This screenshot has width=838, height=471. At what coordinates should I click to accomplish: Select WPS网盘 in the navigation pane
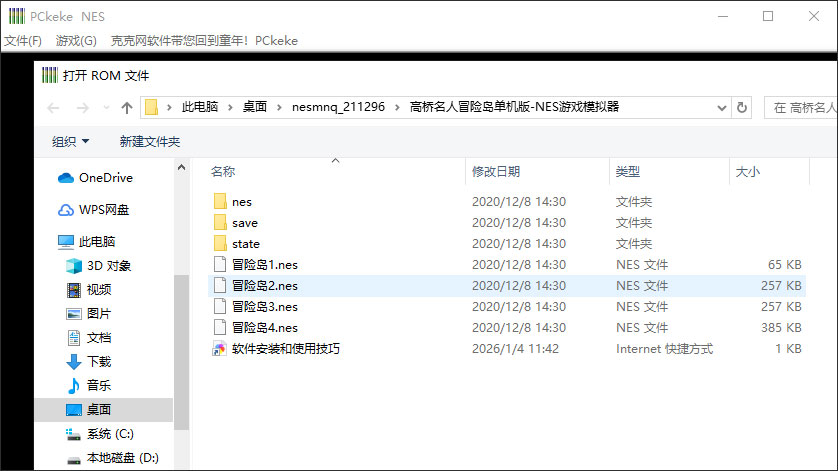[104, 210]
